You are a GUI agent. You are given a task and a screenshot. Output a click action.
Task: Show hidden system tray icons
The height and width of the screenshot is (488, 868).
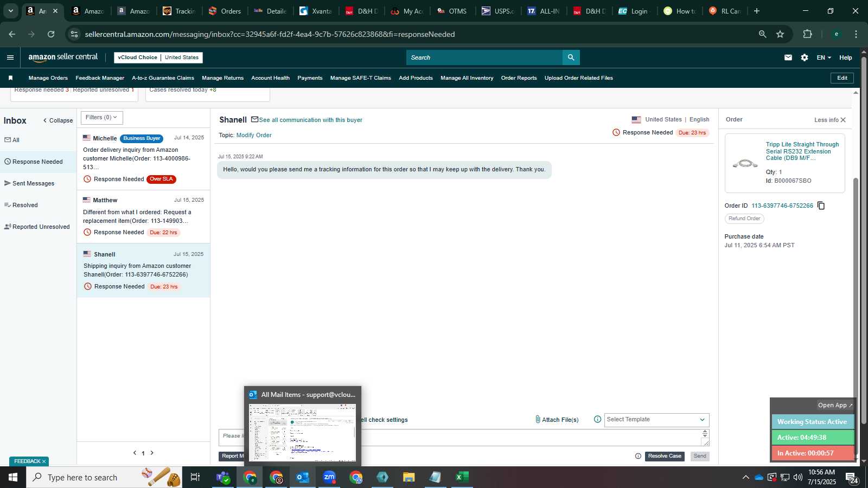tap(745, 477)
